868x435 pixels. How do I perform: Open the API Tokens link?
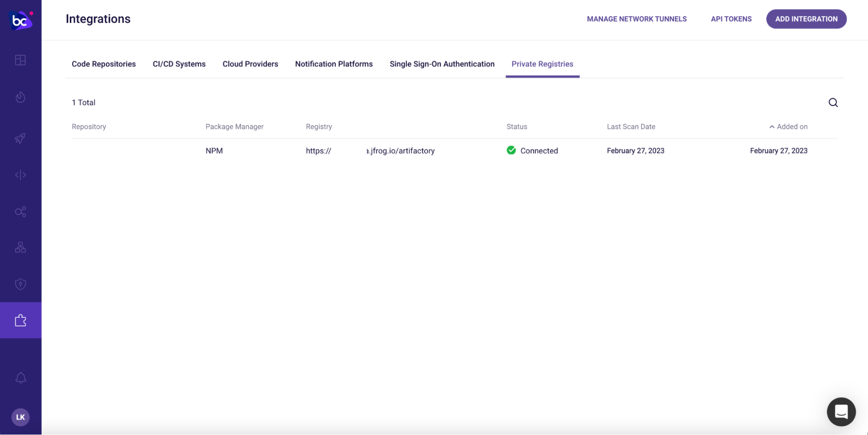(x=731, y=19)
